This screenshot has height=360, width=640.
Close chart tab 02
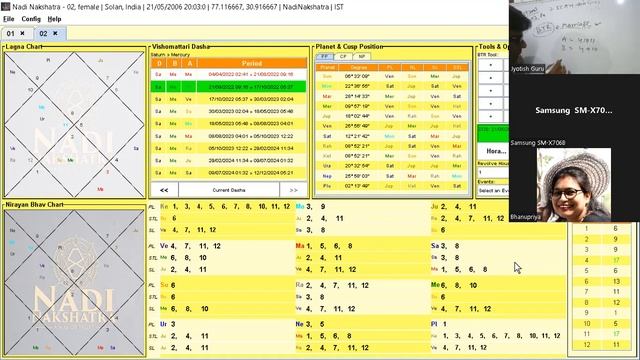pyautogui.click(x=55, y=33)
